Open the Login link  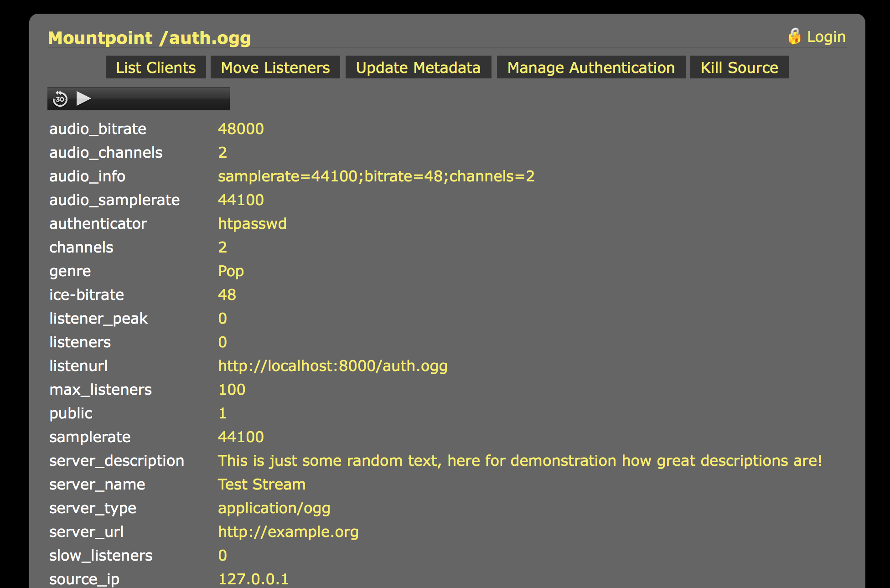point(826,36)
